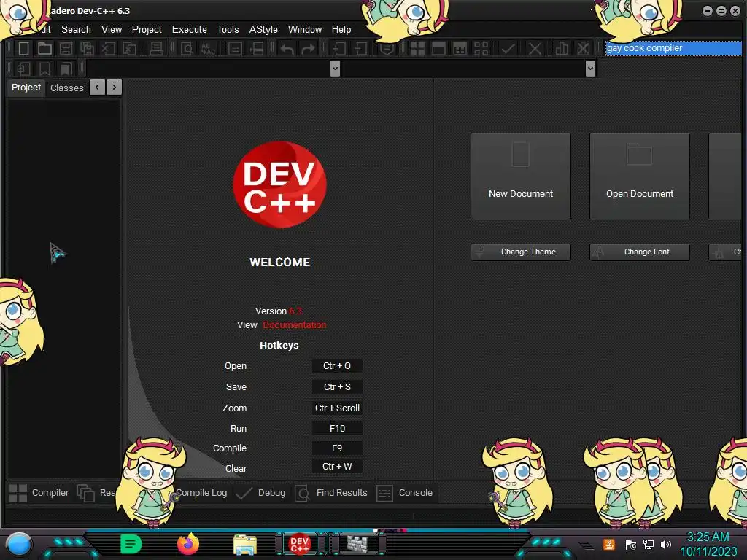Click the icon left of the Undo arrow

tap(257, 48)
